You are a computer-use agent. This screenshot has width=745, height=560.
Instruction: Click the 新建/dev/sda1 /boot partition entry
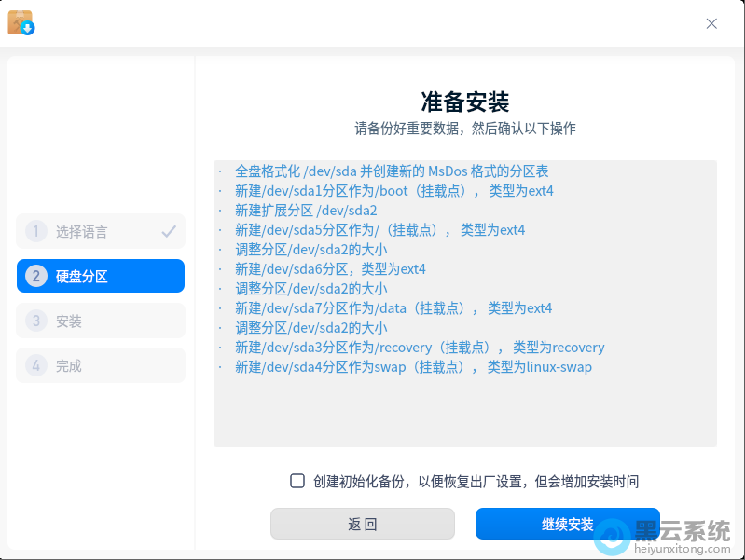pyautogui.click(x=393, y=191)
